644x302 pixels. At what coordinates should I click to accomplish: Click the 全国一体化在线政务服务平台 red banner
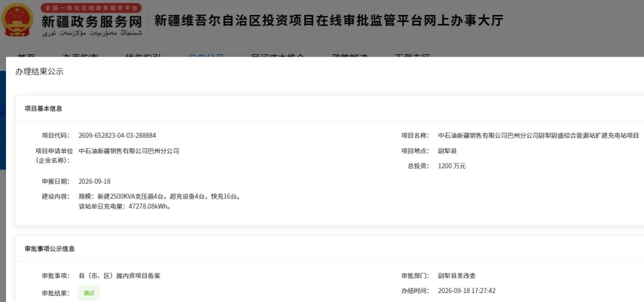(91, 8)
